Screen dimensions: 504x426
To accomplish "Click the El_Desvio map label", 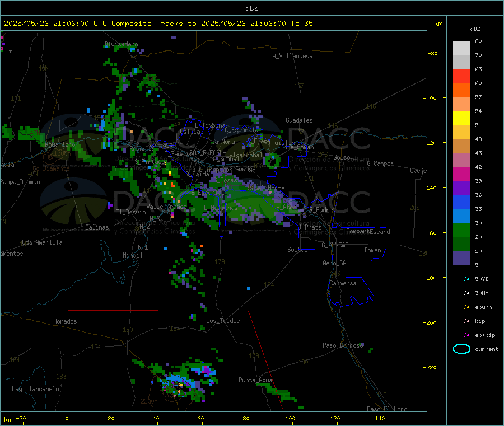I will pos(130,212).
